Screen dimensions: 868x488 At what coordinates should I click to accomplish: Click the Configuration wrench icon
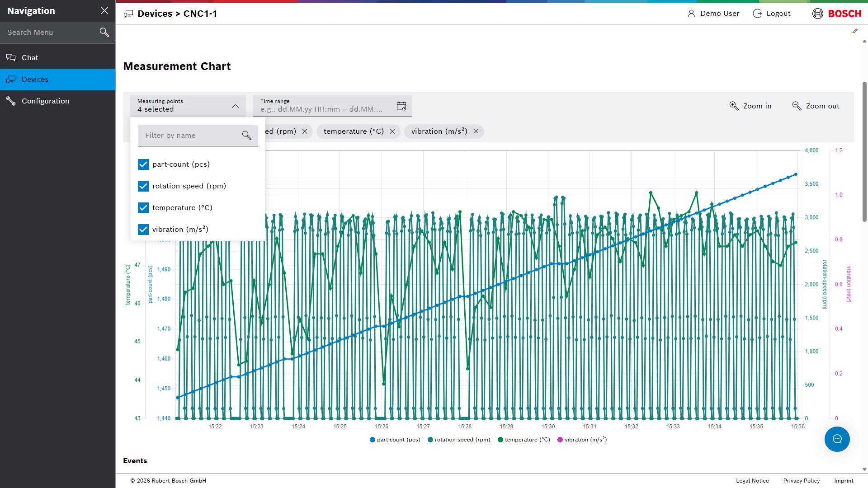11,101
